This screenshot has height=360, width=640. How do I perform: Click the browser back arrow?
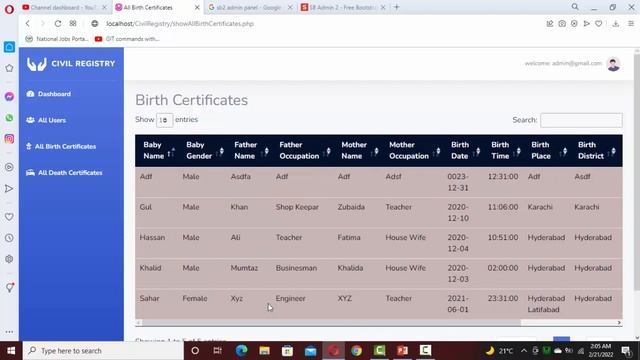coord(28,24)
